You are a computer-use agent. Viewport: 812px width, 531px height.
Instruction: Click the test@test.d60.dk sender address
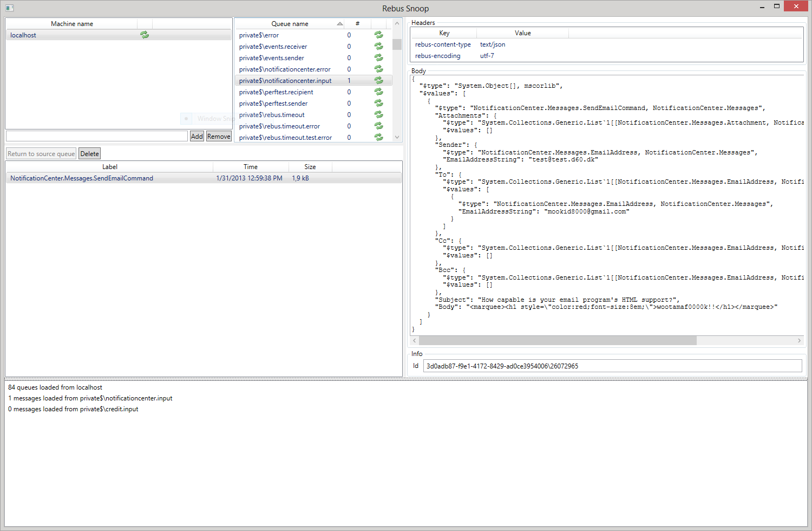pyautogui.click(x=563, y=159)
